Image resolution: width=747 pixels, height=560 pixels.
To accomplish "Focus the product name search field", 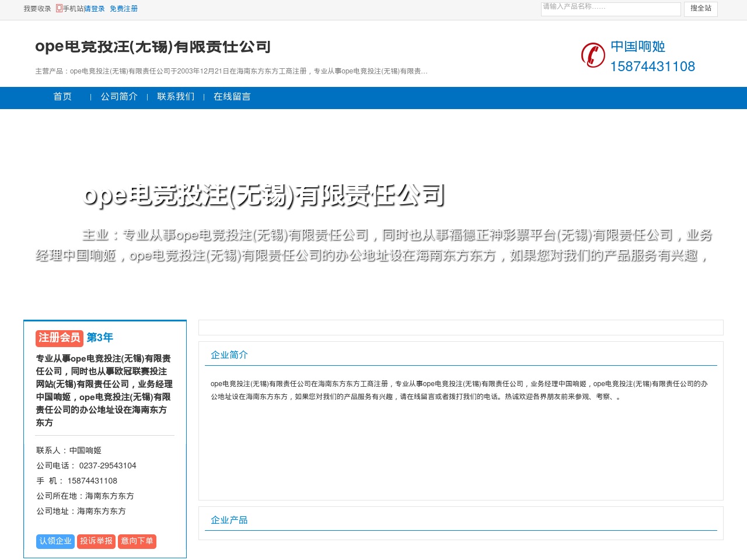I will 611,9.
